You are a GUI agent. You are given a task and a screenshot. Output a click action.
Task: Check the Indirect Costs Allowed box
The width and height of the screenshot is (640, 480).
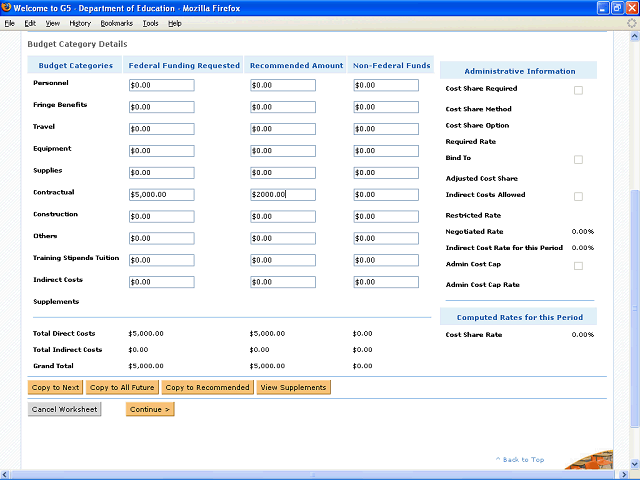(x=578, y=197)
